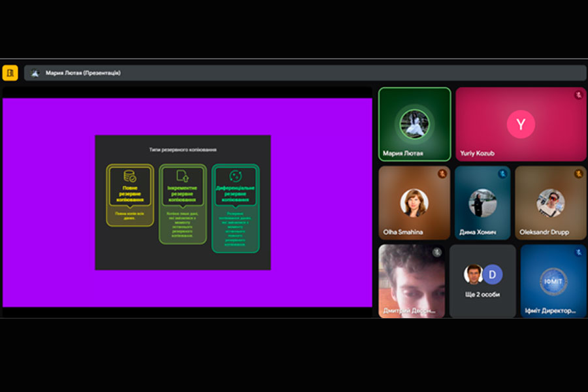Open Olha Smahina participant tile
588x392 pixels.
coord(414,203)
